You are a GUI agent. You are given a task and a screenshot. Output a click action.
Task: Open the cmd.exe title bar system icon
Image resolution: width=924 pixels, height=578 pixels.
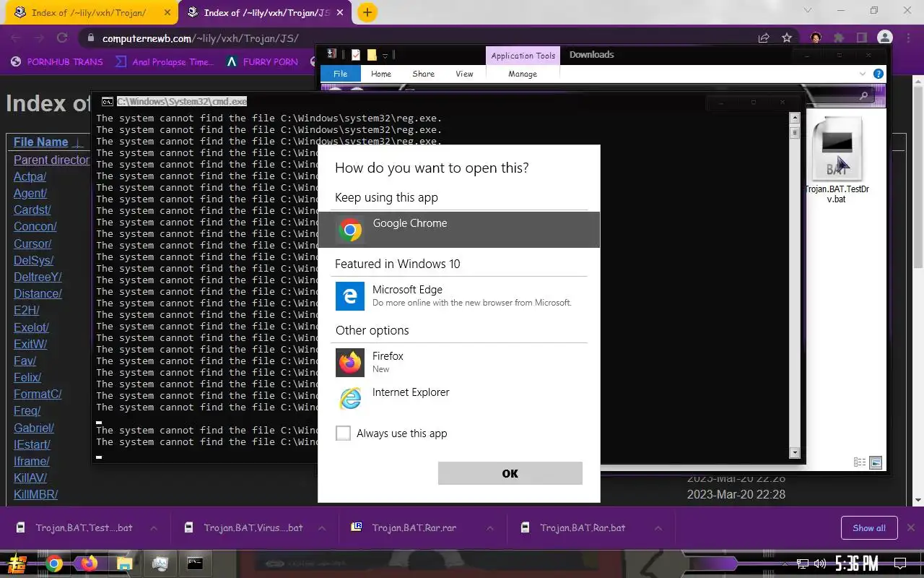pyautogui.click(x=107, y=102)
